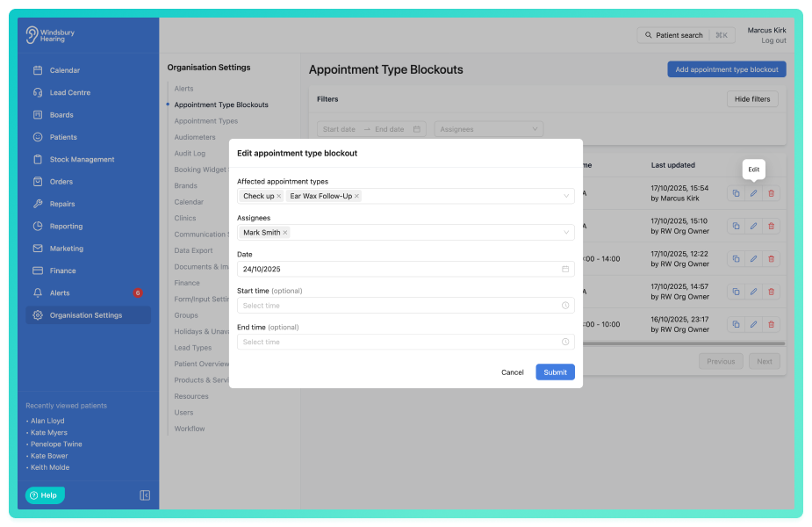Image resolution: width=812 pixels, height=527 pixels.
Task: Click the Finance card icon
Action: (x=38, y=271)
